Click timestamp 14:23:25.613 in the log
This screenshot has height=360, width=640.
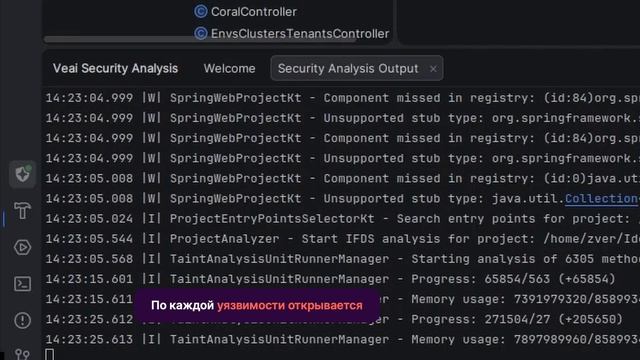[x=89, y=339]
